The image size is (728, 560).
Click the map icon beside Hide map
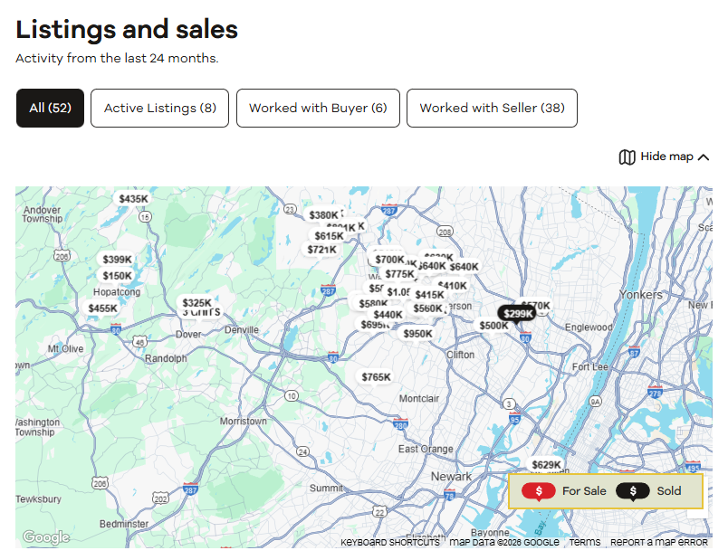(627, 157)
